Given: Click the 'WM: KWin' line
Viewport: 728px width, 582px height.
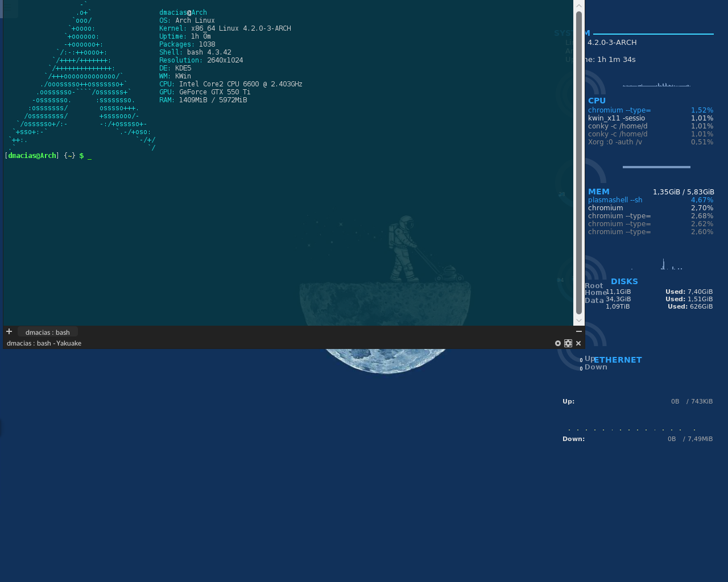Looking at the screenshot, I should point(175,76).
